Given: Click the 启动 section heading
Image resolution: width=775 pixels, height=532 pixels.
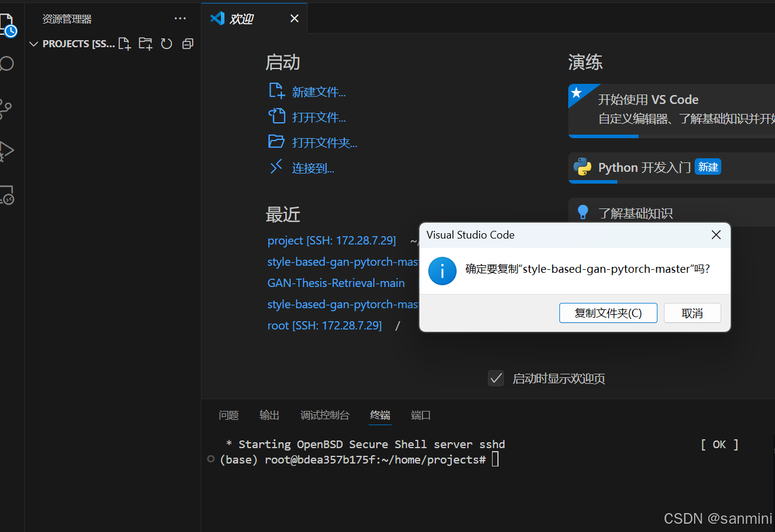Looking at the screenshot, I should 283,63.
